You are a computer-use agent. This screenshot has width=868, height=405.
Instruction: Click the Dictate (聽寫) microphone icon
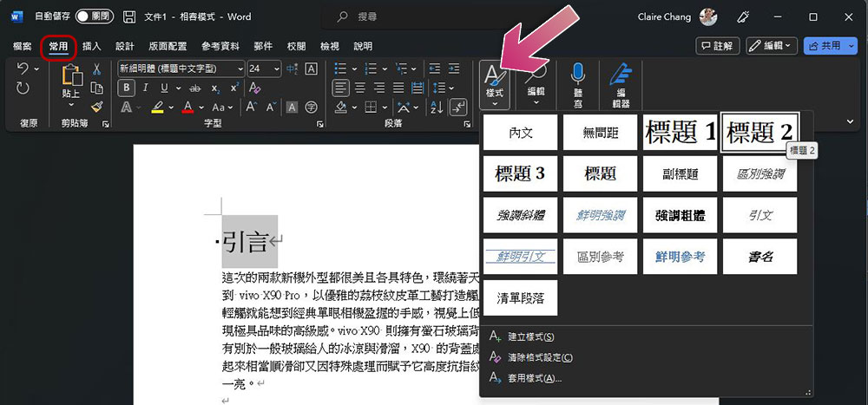(x=577, y=82)
